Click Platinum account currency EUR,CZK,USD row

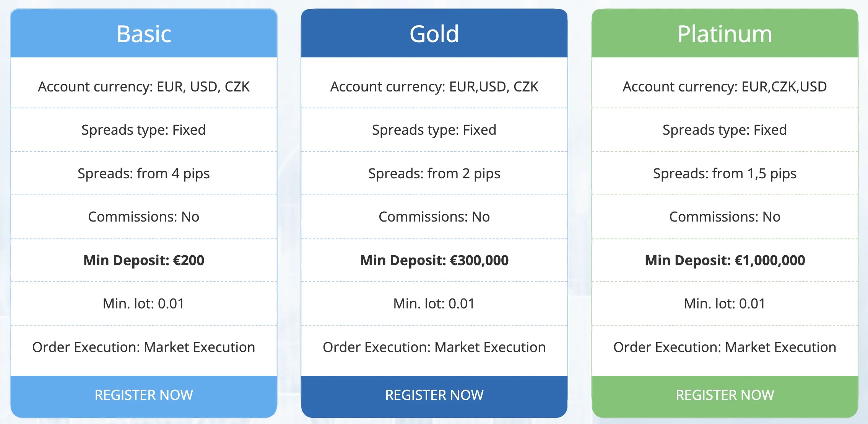(x=725, y=86)
